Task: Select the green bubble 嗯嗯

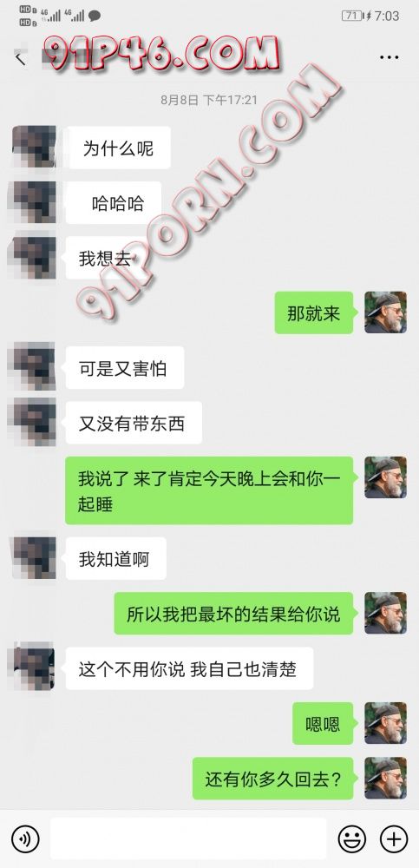Action: (x=323, y=723)
